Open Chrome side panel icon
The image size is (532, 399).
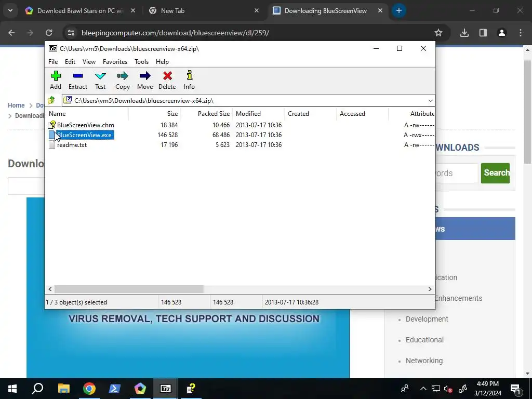[x=483, y=33]
